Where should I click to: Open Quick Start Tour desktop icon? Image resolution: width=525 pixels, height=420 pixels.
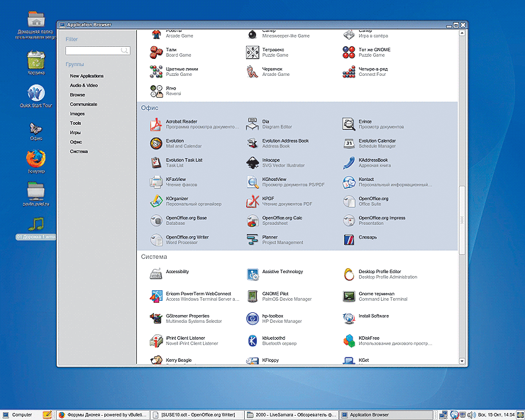[x=35, y=93]
